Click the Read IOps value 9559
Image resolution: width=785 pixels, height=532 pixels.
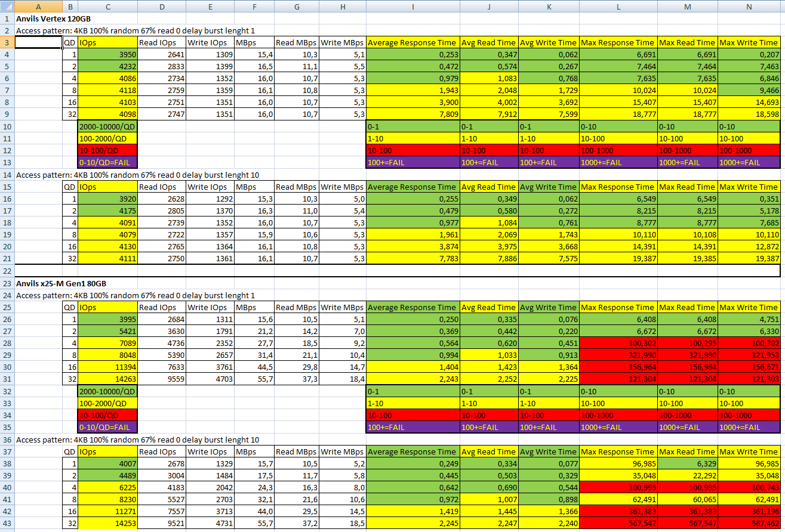(x=161, y=379)
